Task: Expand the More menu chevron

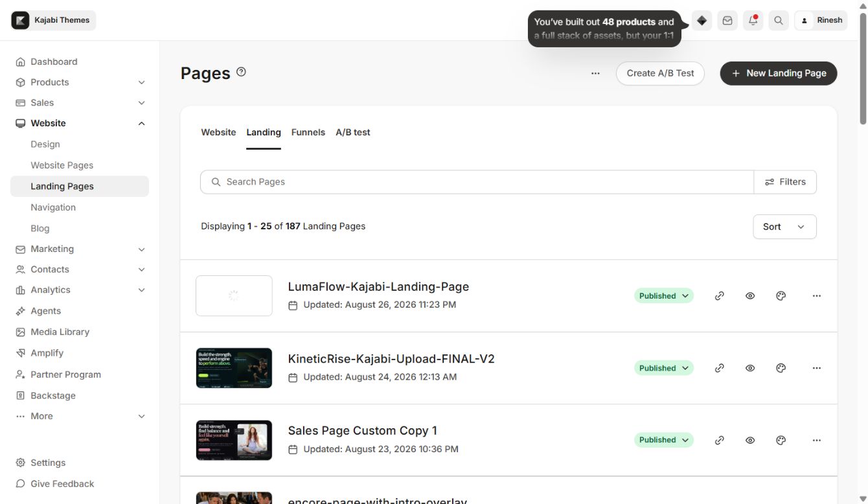Action: [x=141, y=417]
